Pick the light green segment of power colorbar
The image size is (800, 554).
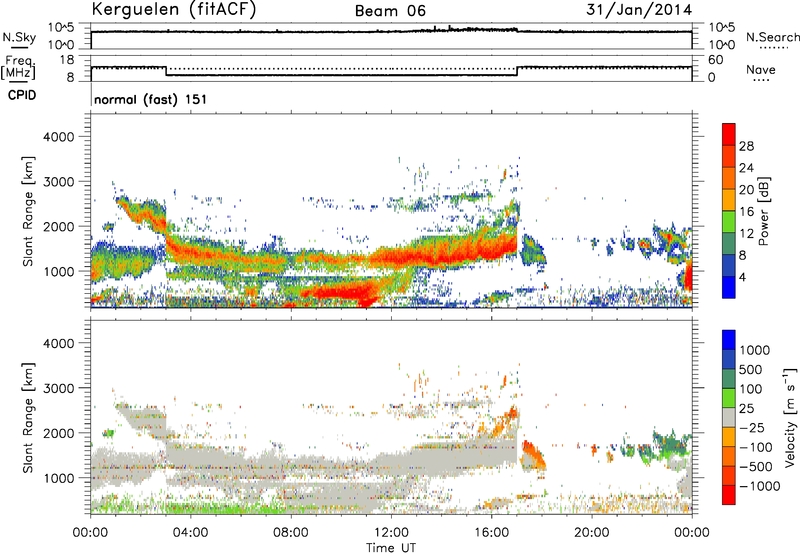coord(729,222)
